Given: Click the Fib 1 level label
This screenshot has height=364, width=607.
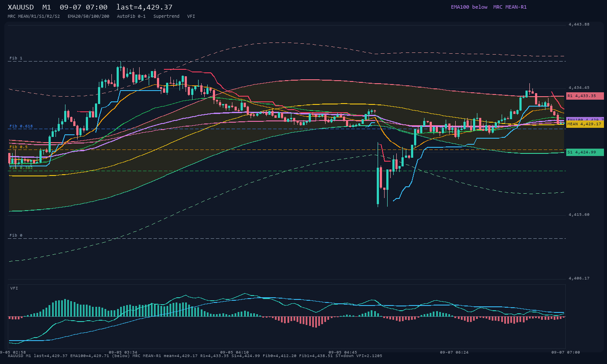Looking at the screenshot, I should click(16, 58).
